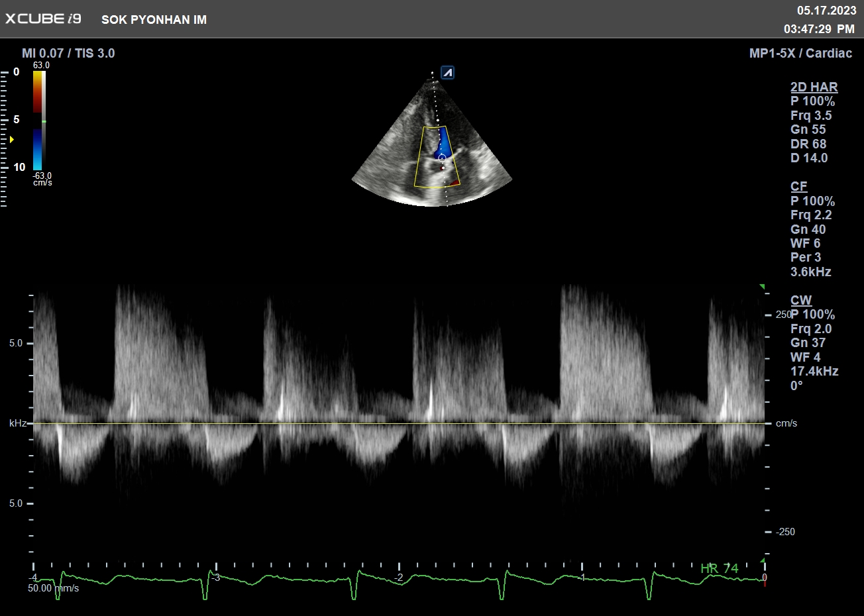
Task: Click the probe orientation marker icon above sector
Action: (x=448, y=73)
